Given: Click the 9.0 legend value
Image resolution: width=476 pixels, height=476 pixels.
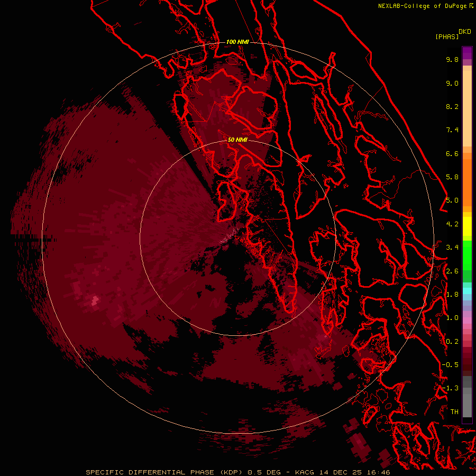Looking at the screenshot, I should coord(452,83).
